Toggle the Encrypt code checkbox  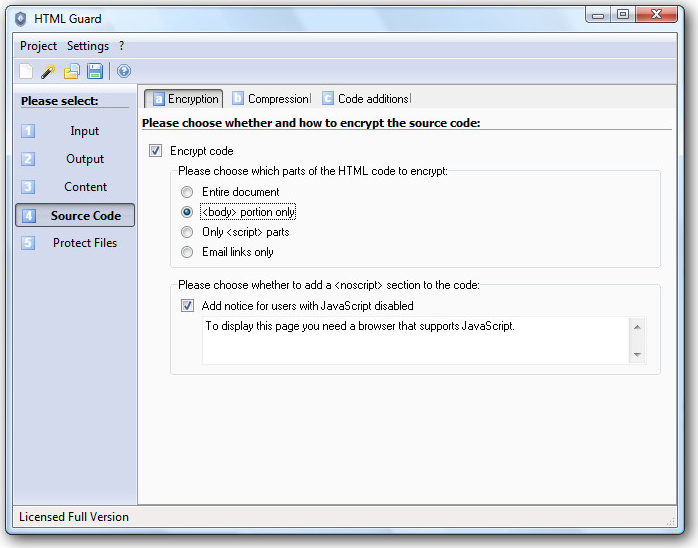[x=155, y=151]
